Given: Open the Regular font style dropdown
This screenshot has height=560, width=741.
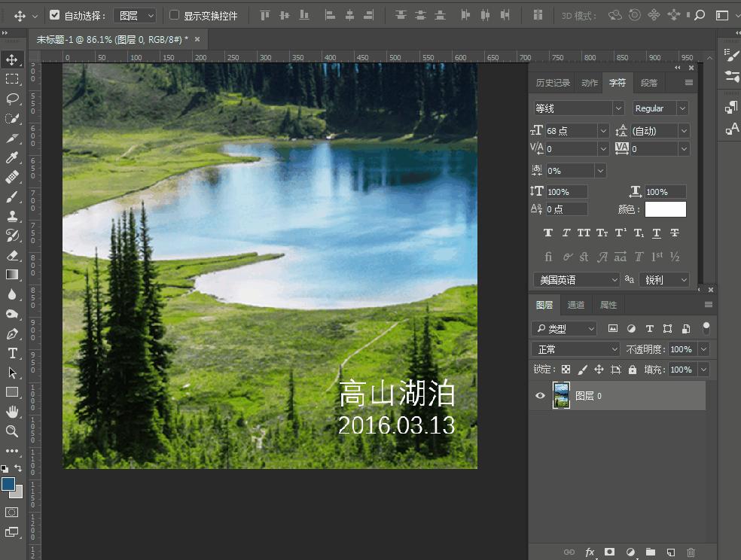Looking at the screenshot, I should point(682,108).
